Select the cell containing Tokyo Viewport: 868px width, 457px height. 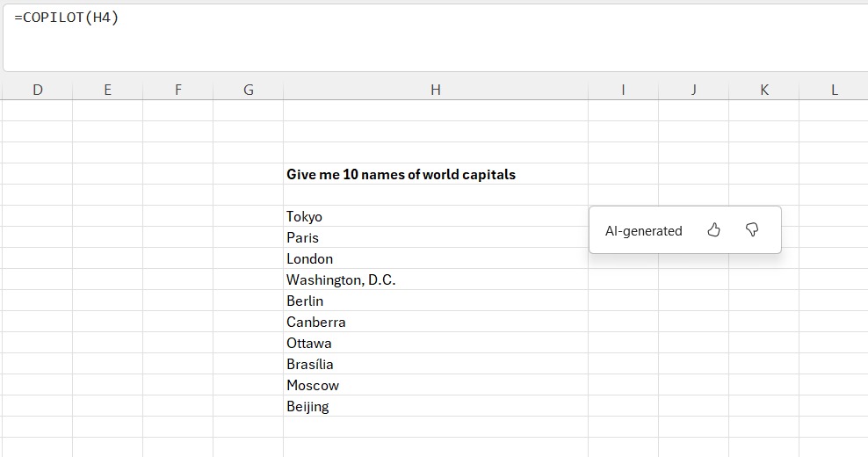tap(436, 216)
